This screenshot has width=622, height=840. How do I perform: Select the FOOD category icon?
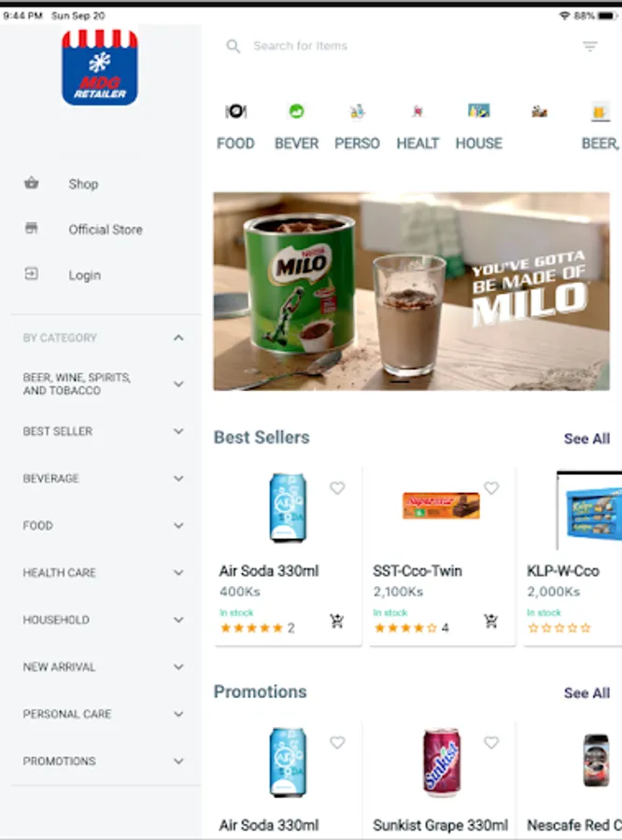235,111
